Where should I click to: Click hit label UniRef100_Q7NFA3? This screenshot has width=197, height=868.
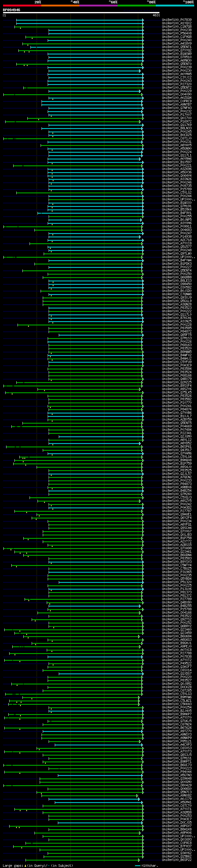pyautogui.click(x=177, y=108)
